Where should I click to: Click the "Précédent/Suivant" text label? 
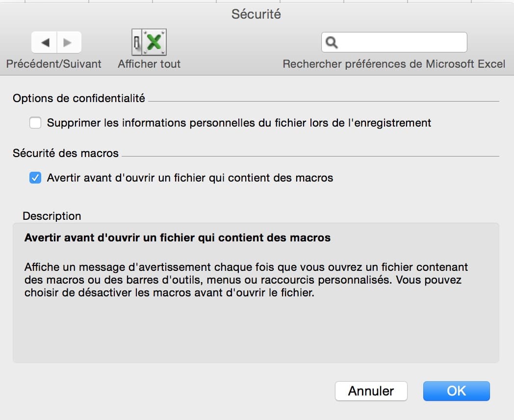[x=53, y=64]
